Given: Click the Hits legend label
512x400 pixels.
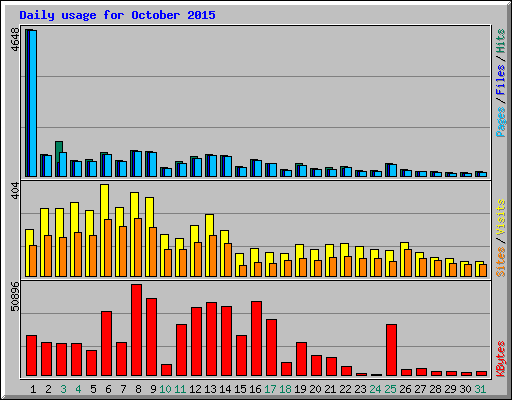Looking at the screenshot, I should point(500,41).
